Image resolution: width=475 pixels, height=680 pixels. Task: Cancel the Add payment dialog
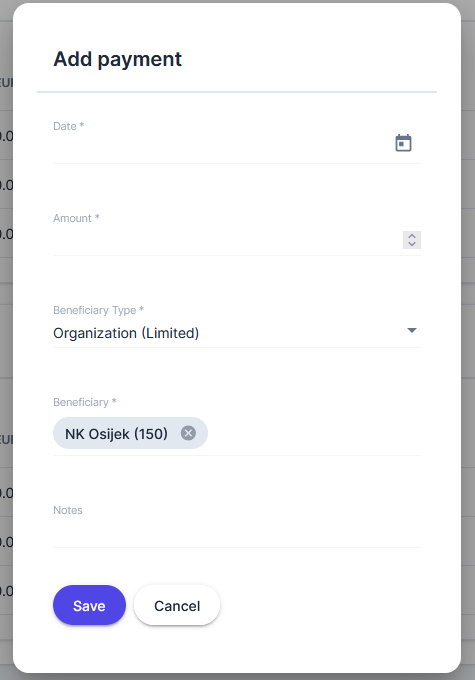tap(177, 605)
